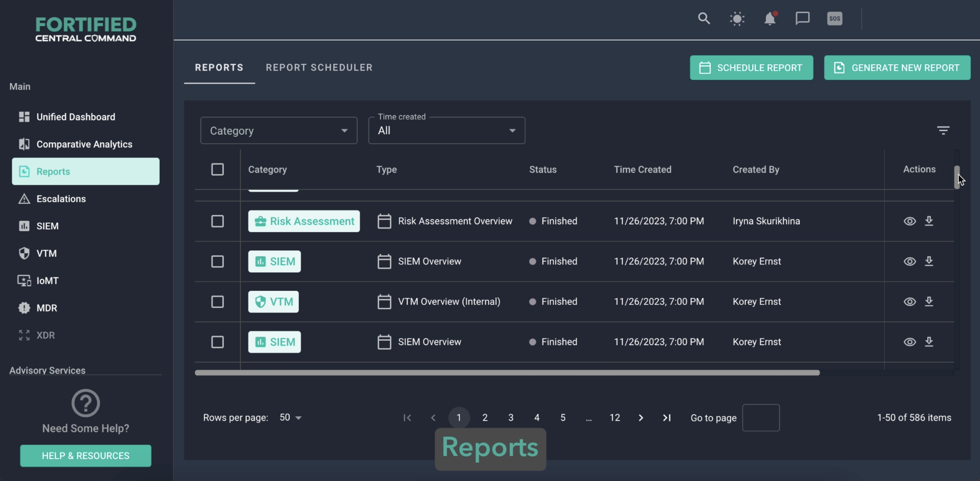Image resolution: width=980 pixels, height=481 pixels.
Task: Go to page 12
Action: pyautogui.click(x=615, y=418)
